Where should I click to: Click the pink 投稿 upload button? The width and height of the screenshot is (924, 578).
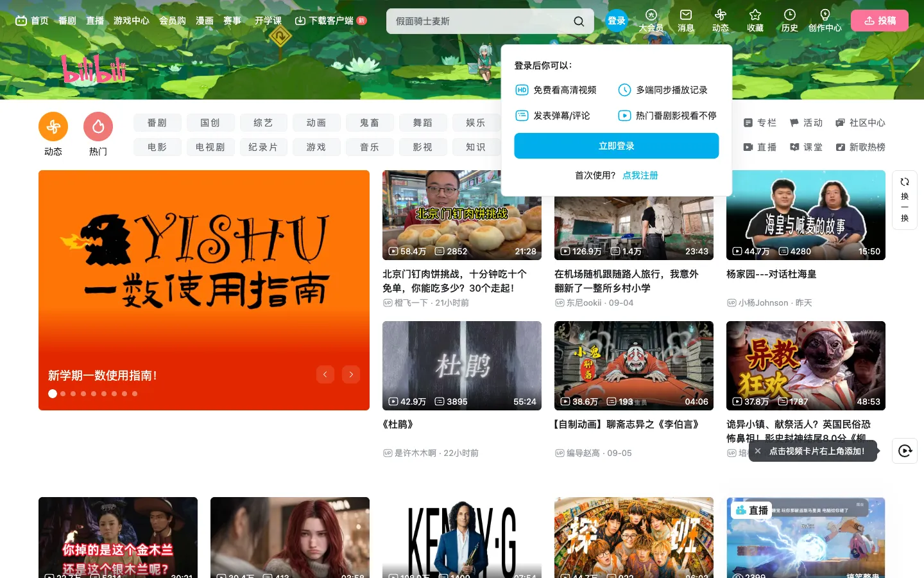tap(880, 21)
